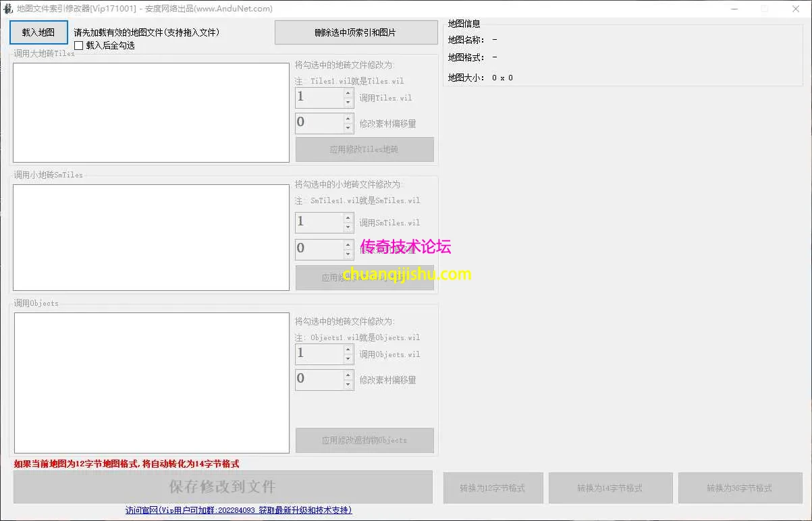The width and height of the screenshot is (812, 521).
Task: Click the app icon in title bar
Action: point(7,9)
